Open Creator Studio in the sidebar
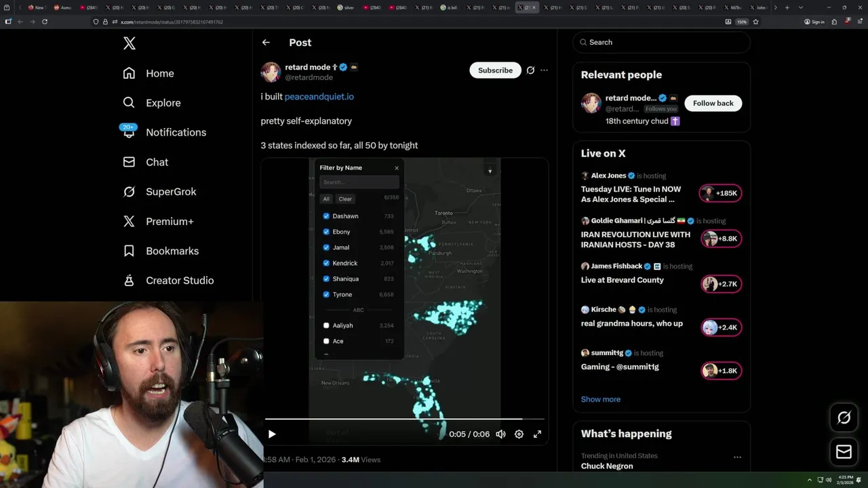The width and height of the screenshot is (868, 488). 168,281
